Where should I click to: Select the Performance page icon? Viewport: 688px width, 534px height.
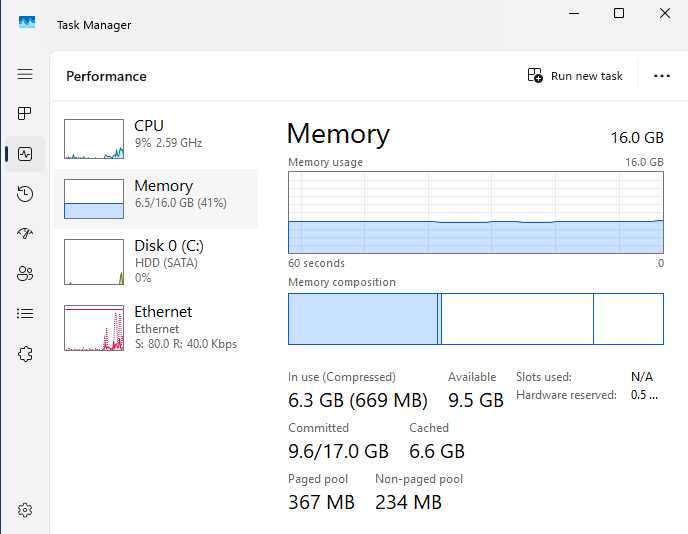[25, 154]
